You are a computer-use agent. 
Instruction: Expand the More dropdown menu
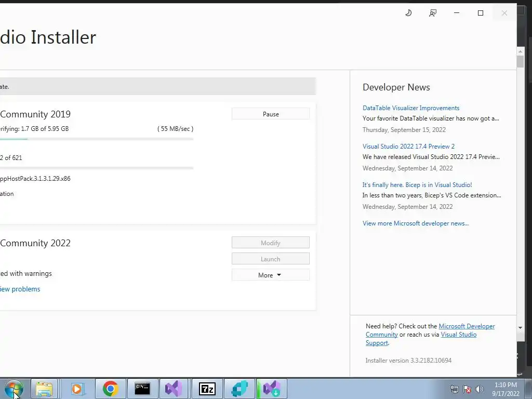[x=270, y=275]
